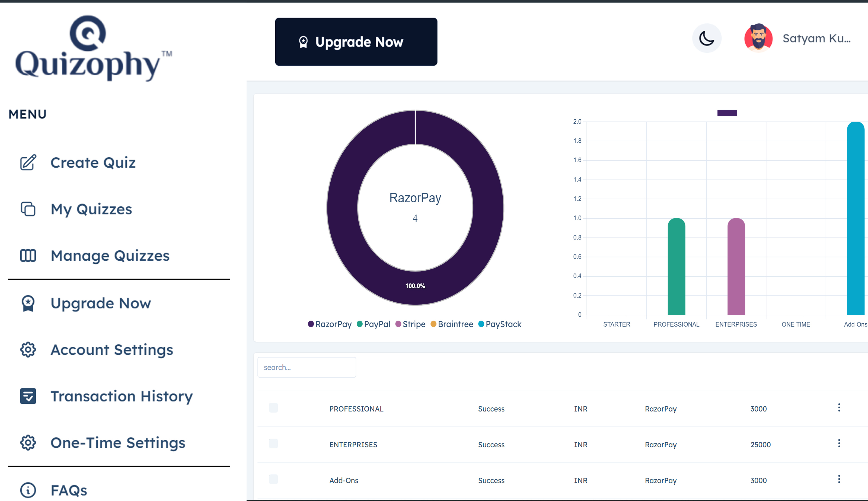Click the ENTERPRISES plan cell in table
The height and width of the screenshot is (501, 868).
click(x=353, y=445)
